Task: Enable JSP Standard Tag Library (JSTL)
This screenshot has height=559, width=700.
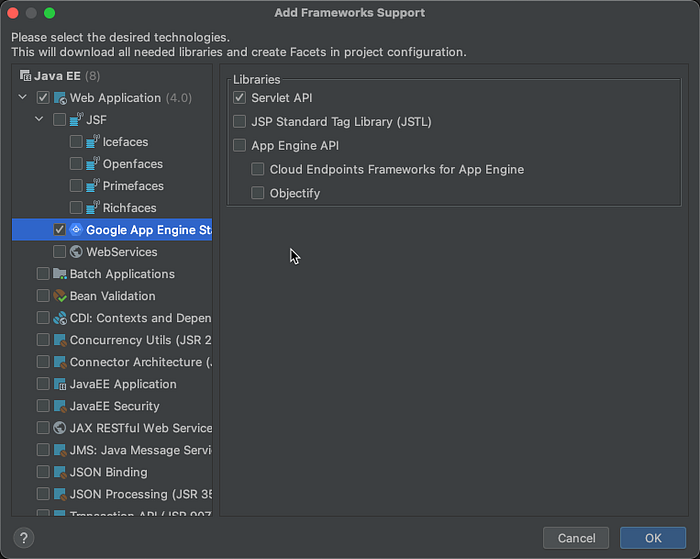Action: click(x=239, y=122)
